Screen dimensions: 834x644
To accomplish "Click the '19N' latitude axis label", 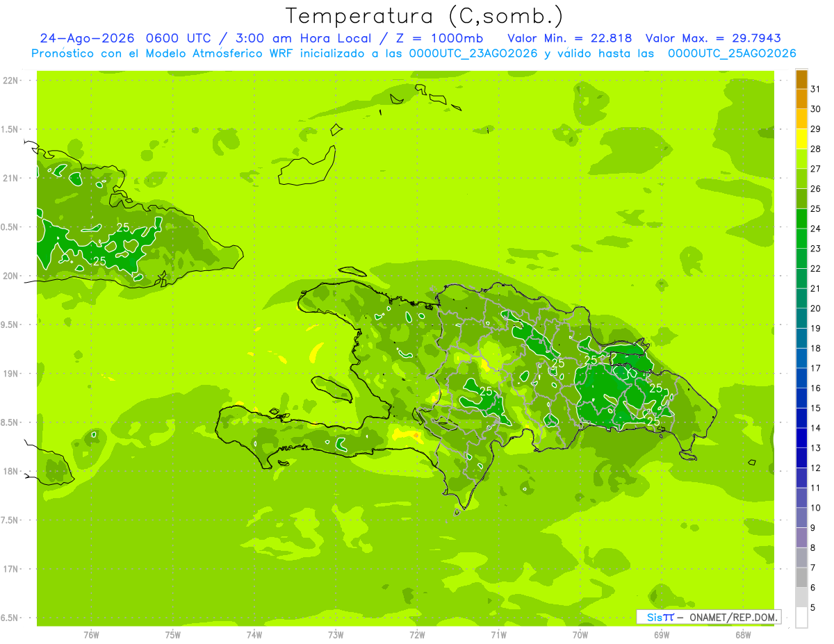I will [11, 374].
